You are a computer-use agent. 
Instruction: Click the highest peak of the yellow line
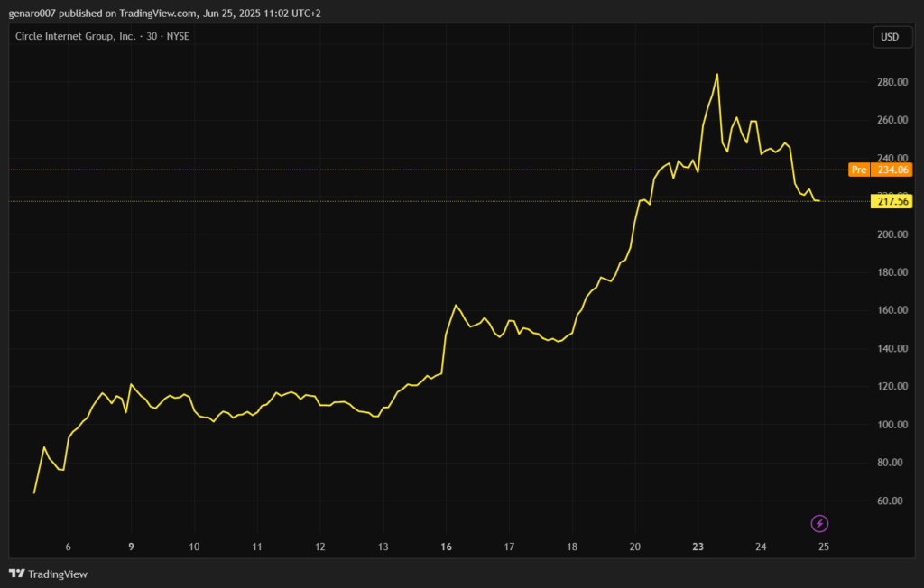(x=716, y=75)
